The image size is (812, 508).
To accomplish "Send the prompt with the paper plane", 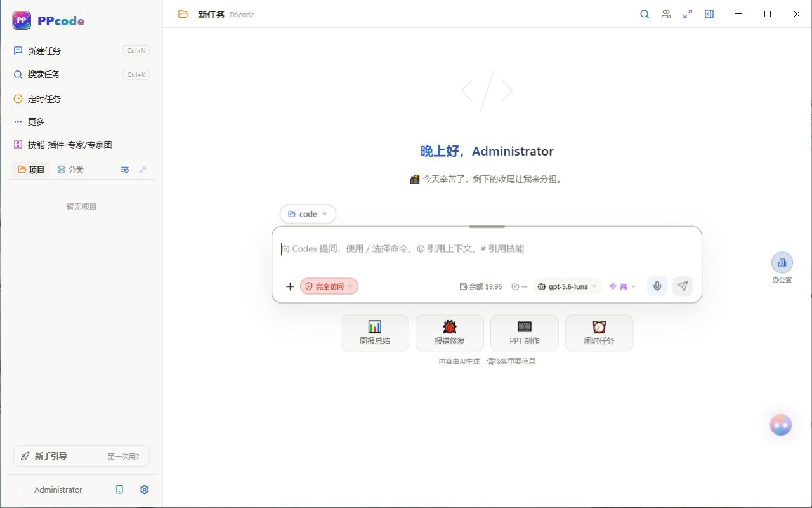I will pos(683,286).
